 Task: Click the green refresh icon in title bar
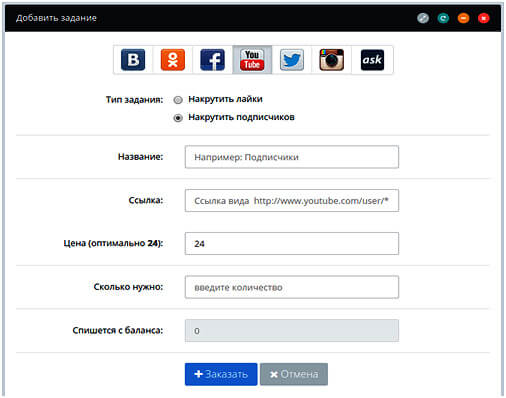(x=443, y=18)
